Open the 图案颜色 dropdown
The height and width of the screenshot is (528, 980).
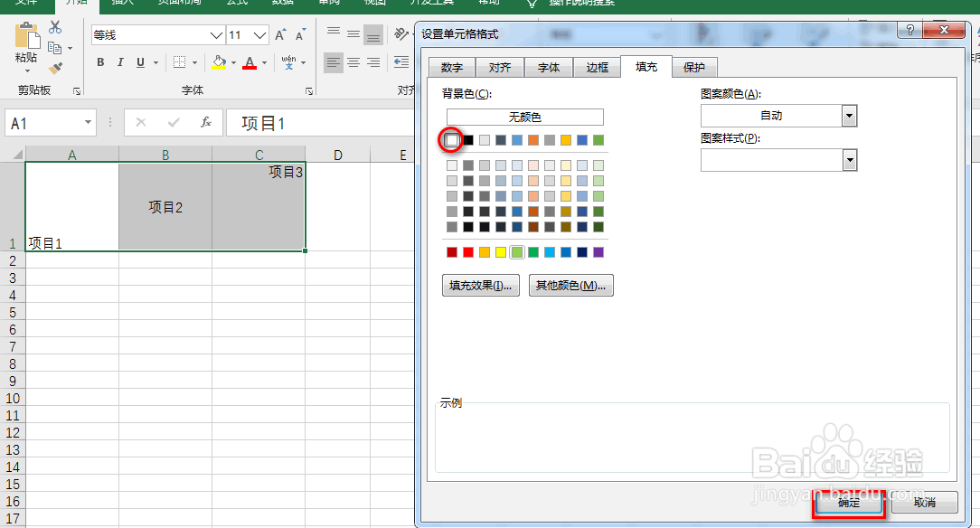point(849,116)
